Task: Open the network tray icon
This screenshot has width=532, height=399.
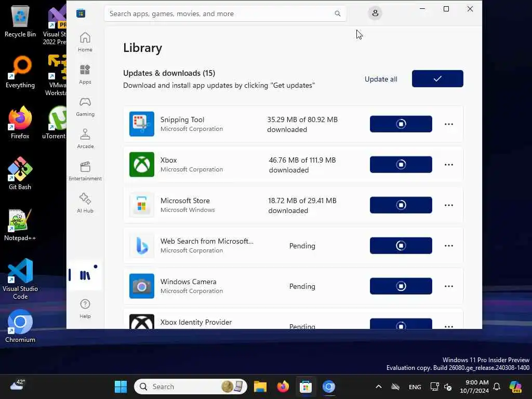Action: [434, 387]
